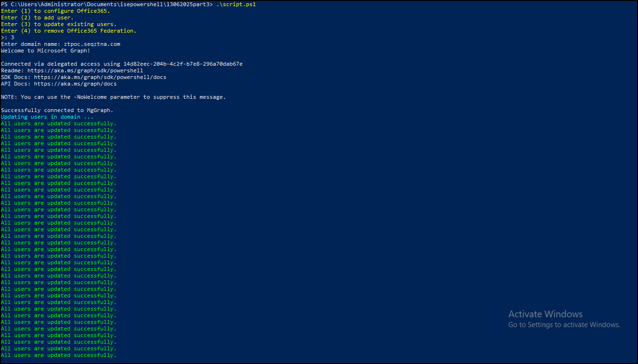Click the first green 'All users are updated' line
Image resolution: width=638 pixels, height=364 pixels.
(59, 123)
